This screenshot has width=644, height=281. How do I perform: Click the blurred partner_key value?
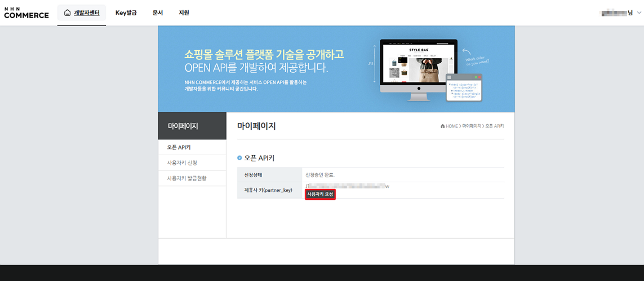point(347,186)
